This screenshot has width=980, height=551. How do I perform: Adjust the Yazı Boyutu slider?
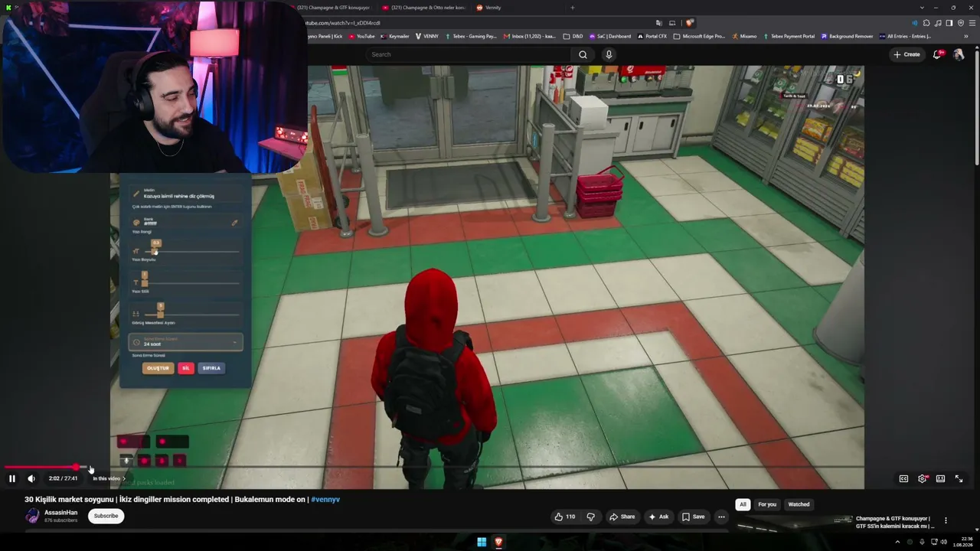click(191, 251)
